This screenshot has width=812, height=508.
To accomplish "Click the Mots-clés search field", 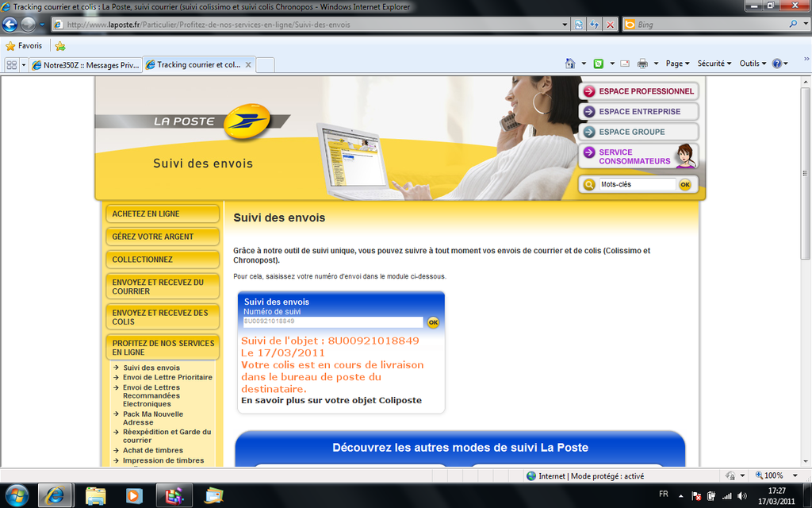I will (637, 184).
